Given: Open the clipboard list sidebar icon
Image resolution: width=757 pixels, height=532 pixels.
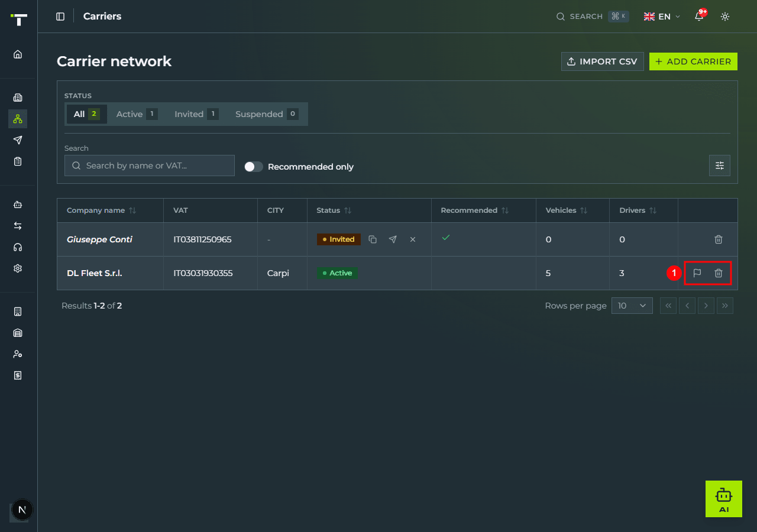Looking at the screenshot, I should click(18, 161).
